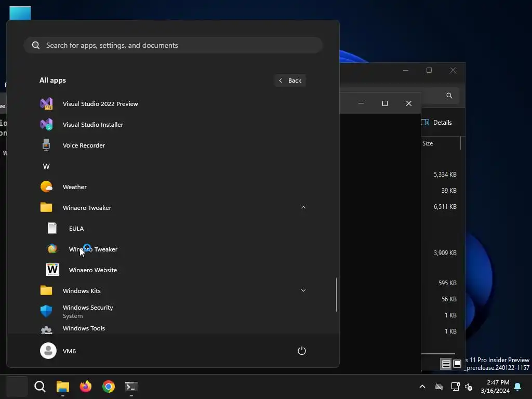
Task: Click the Windows Security label
Action: click(x=88, y=308)
